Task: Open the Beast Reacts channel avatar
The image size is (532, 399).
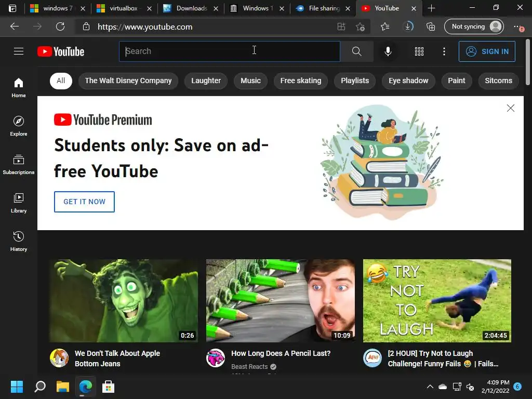Action: point(216,358)
